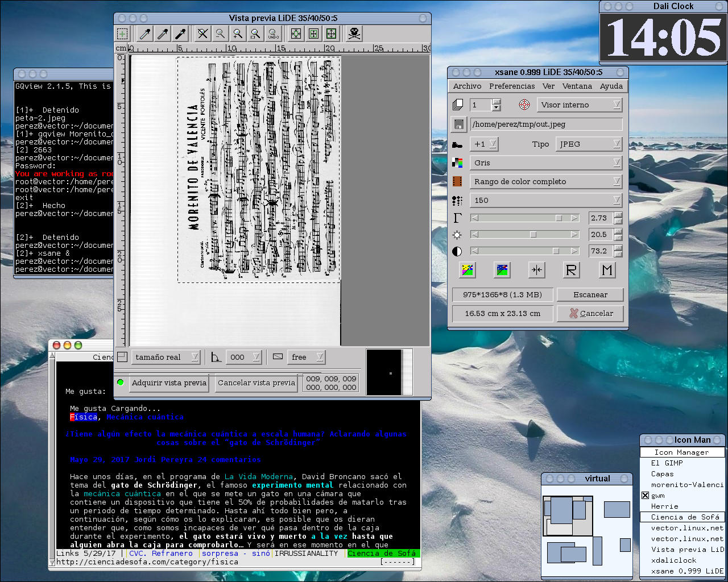The height and width of the screenshot is (582, 728).
Task: Click the green square icon with large cross arrows
Action: 331,34
